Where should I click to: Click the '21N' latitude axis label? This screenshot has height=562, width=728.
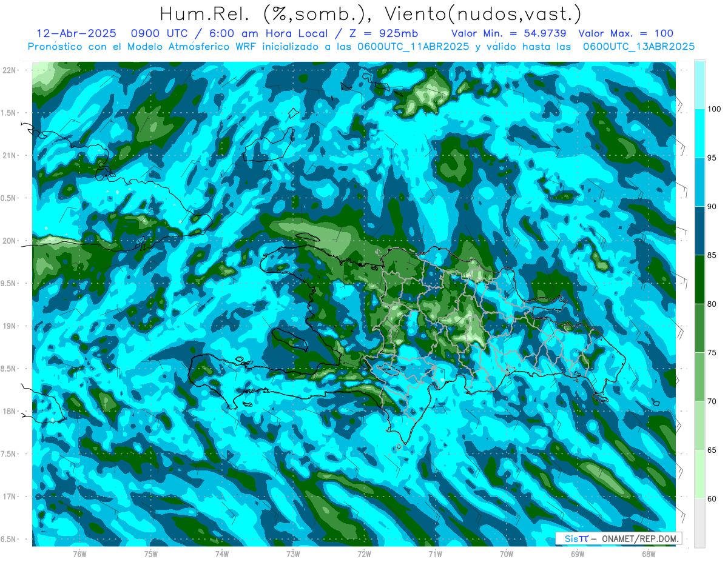tap(9, 155)
